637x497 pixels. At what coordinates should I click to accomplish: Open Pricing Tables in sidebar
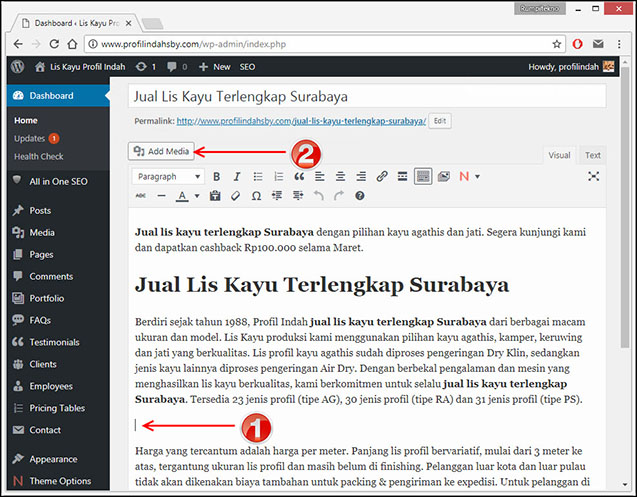click(x=58, y=408)
